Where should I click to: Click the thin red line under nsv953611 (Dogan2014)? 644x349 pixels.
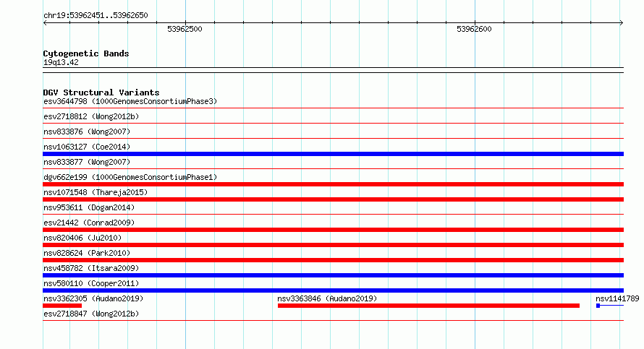[x=333, y=214]
